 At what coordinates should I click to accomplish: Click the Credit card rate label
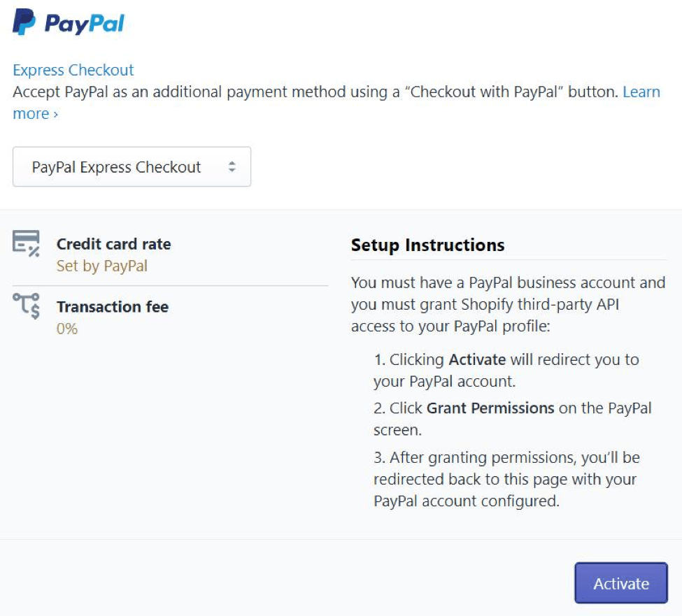pyautogui.click(x=114, y=244)
